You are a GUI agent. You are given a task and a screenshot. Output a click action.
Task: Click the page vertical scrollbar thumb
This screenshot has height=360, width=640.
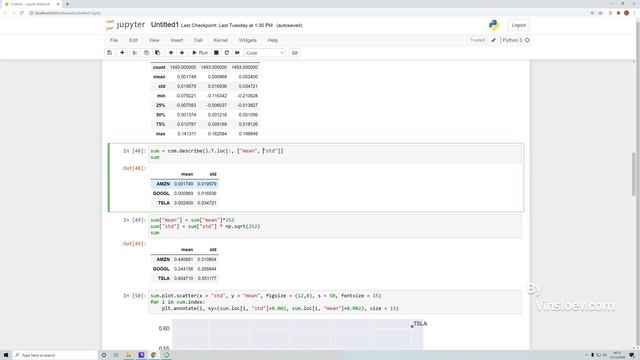click(634, 175)
